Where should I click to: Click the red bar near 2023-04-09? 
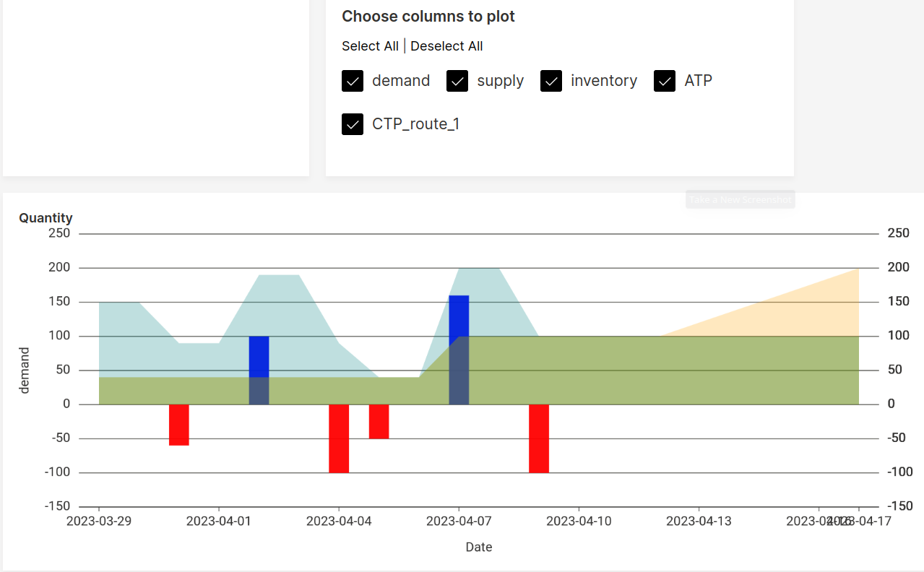click(x=539, y=437)
